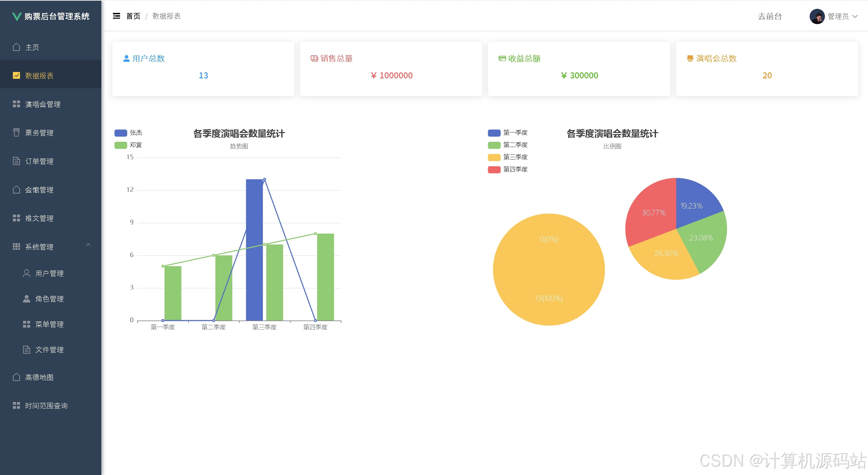Click the green 第一季度 bar
The image size is (868, 475).
click(x=173, y=293)
